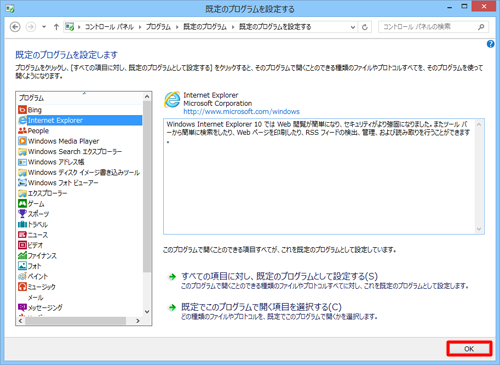Click the program list vertical scrollbar thumb
500x365 pixels.
coord(147,187)
